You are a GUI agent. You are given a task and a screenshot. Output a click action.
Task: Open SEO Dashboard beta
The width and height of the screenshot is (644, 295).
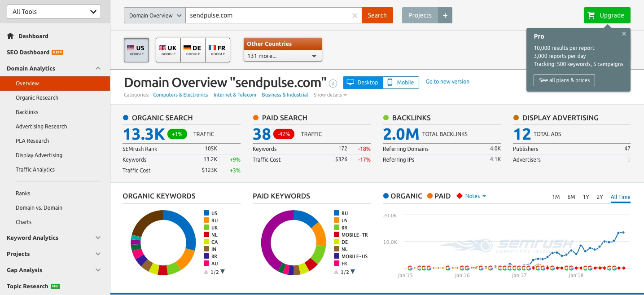click(35, 53)
